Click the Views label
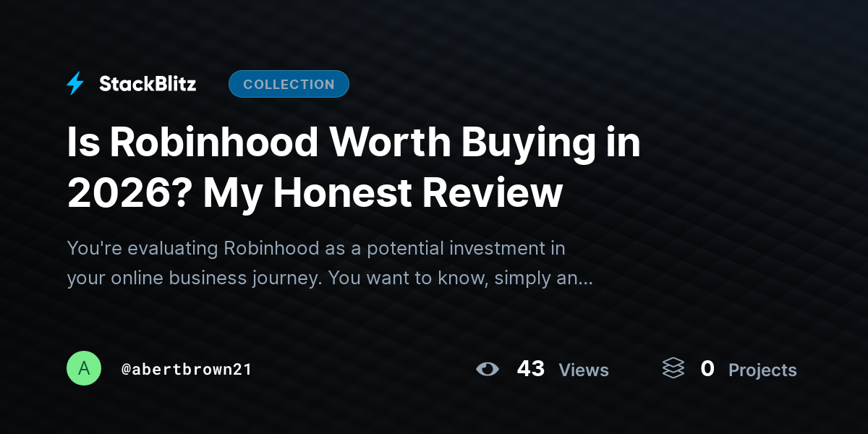 584,370
